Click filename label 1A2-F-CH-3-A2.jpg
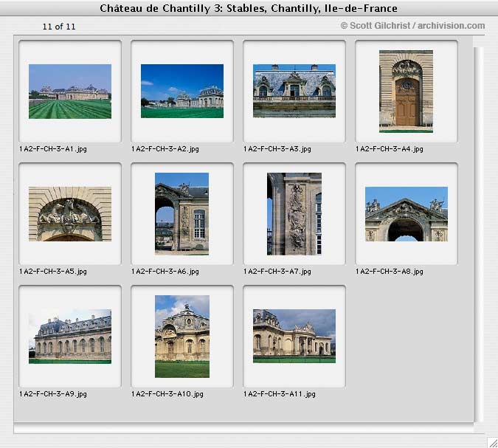The image size is (498, 448). pyautogui.click(x=165, y=149)
